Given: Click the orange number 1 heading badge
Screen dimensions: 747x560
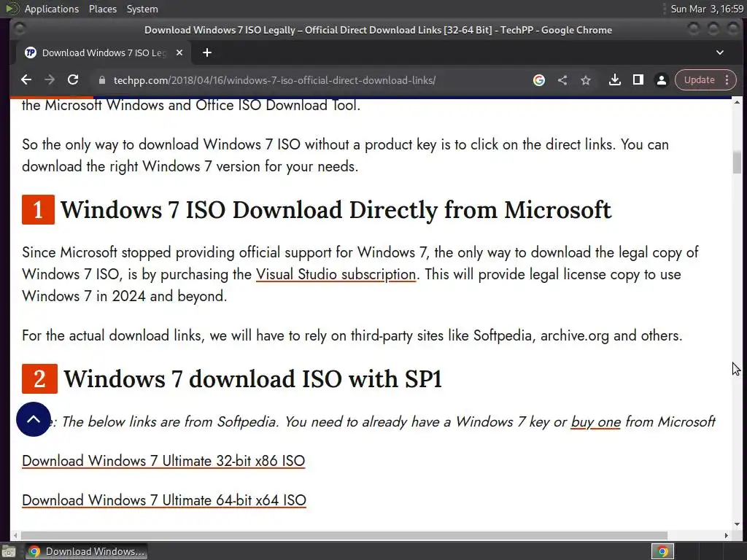Looking at the screenshot, I should (38, 209).
